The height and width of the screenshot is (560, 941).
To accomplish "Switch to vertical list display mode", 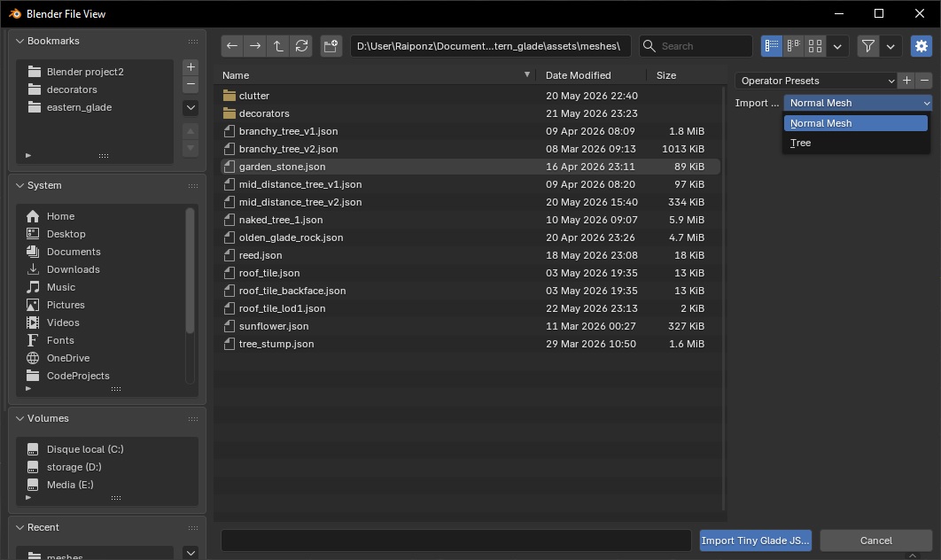I will tap(772, 46).
